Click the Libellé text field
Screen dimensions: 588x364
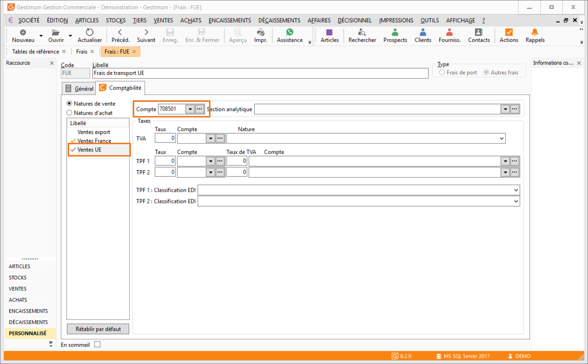click(x=260, y=73)
